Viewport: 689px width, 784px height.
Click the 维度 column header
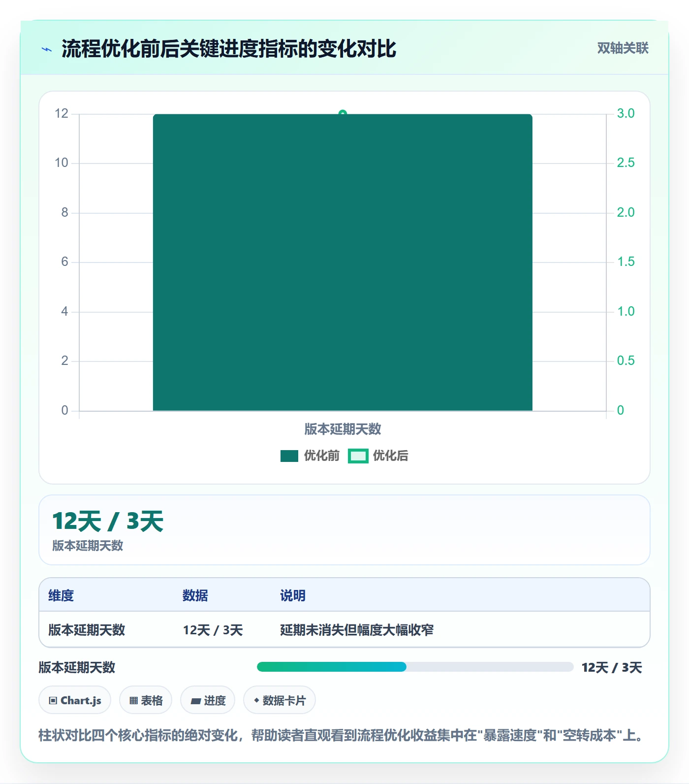pyautogui.click(x=61, y=595)
